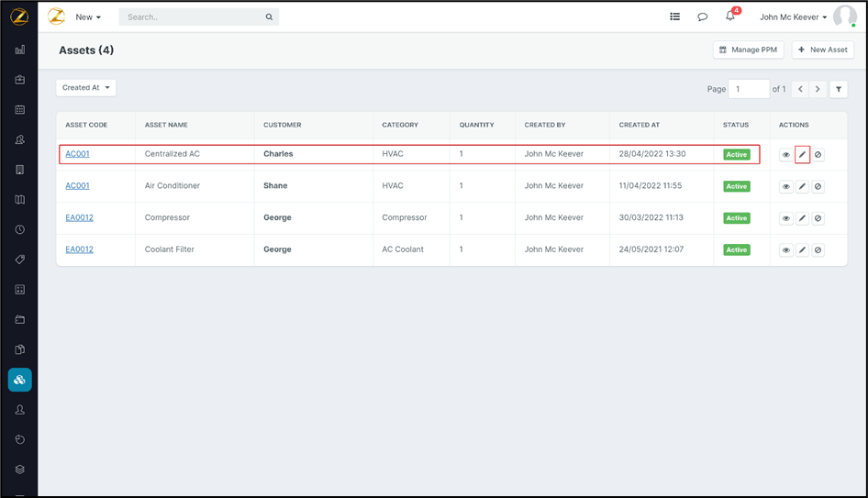This screenshot has width=868, height=498.
Task: Click the New Asset button
Action: tap(822, 50)
